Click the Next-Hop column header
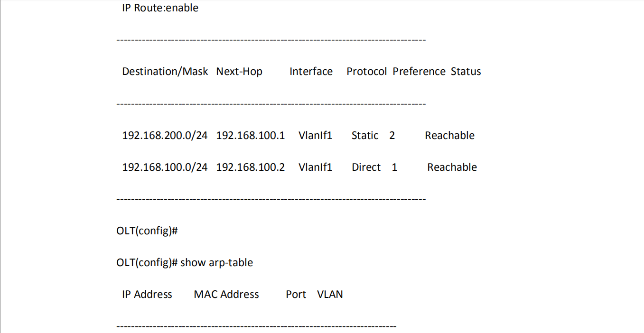This screenshot has height=333, width=644. pyautogui.click(x=239, y=72)
